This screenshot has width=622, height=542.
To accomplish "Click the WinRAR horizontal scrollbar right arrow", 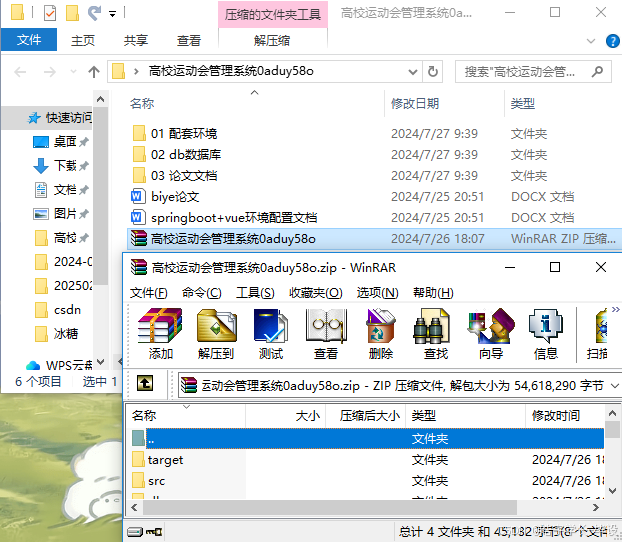I will [x=595, y=507].
